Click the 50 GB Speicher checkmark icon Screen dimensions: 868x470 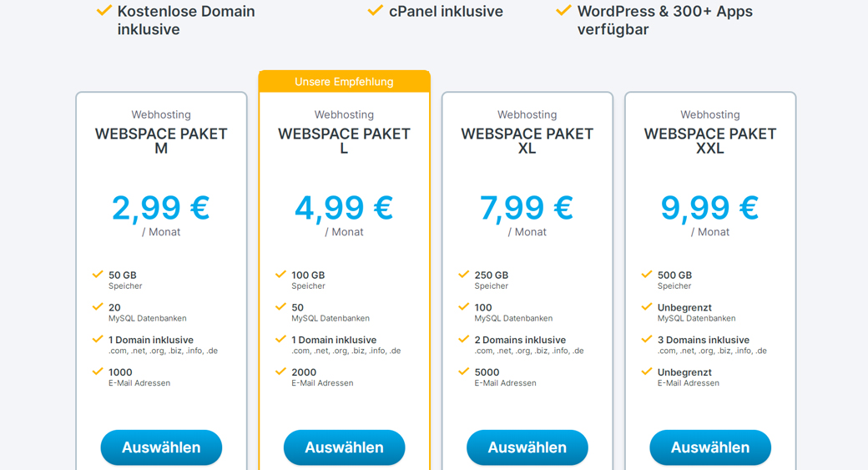[x=98, y=275]
